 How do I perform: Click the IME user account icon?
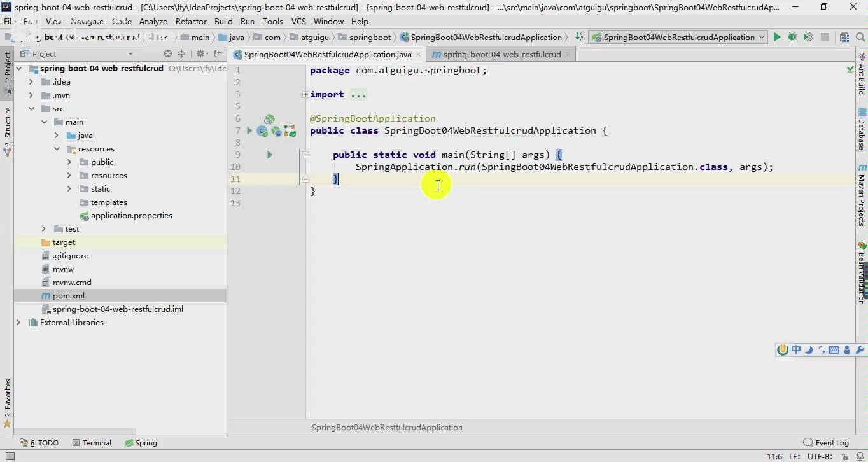(847, 350)
